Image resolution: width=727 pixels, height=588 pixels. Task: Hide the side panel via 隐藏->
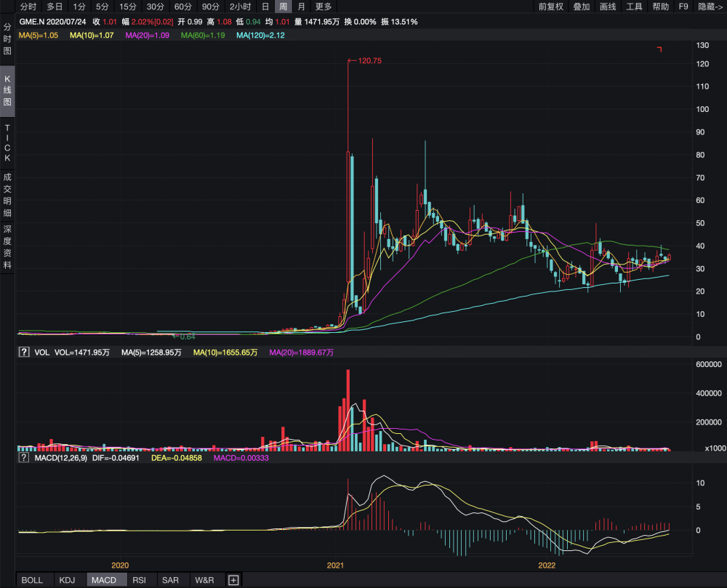(710, 7)
